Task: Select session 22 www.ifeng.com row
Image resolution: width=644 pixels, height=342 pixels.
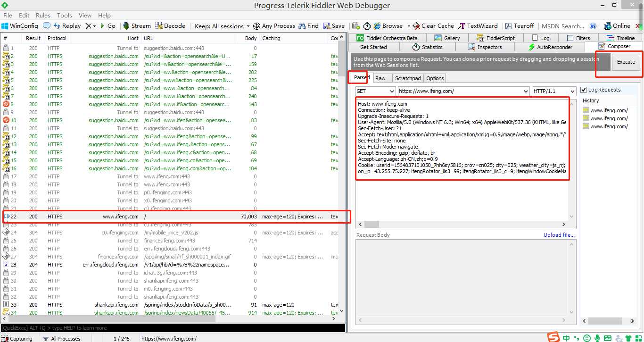Action: click(x=170, y=217)
